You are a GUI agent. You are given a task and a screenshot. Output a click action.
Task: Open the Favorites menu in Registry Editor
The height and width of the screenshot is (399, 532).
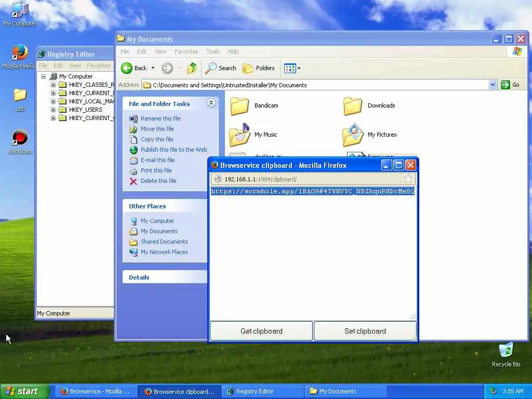98,65
